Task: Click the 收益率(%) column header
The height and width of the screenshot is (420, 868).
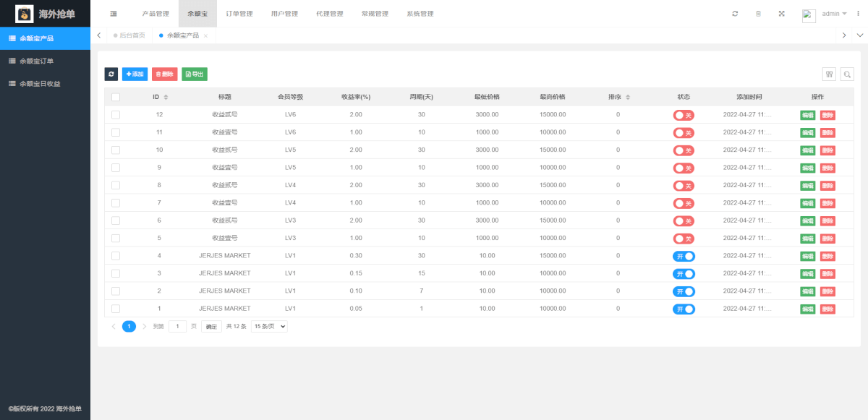Action: 356,97
